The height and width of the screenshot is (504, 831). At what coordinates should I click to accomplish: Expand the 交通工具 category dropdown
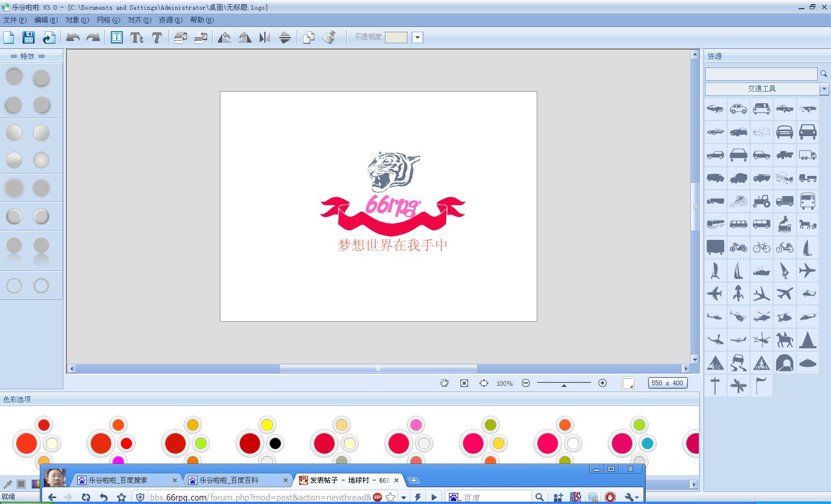[824, 89]
